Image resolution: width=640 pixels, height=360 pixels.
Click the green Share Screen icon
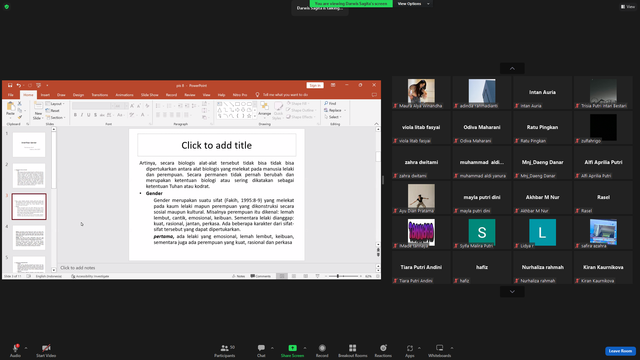point(293,348)
